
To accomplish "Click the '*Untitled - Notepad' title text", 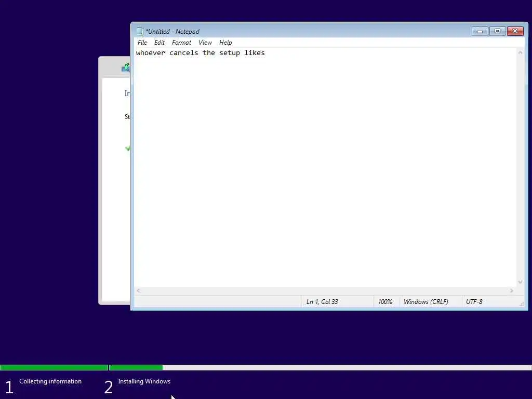I will coord(172,32).
